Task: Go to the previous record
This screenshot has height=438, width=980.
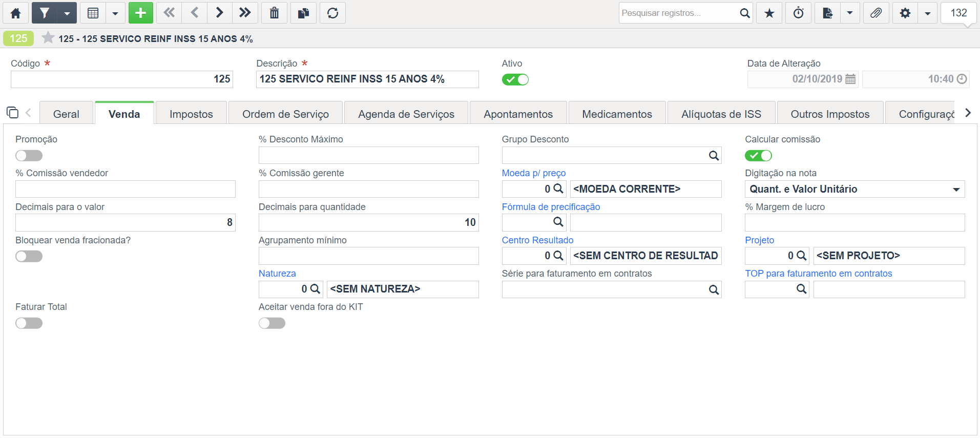Action: coord(195,13)
